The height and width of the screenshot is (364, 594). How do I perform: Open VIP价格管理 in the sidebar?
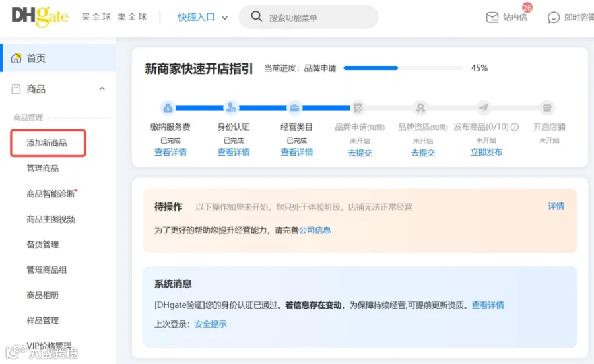pos(49,346)
